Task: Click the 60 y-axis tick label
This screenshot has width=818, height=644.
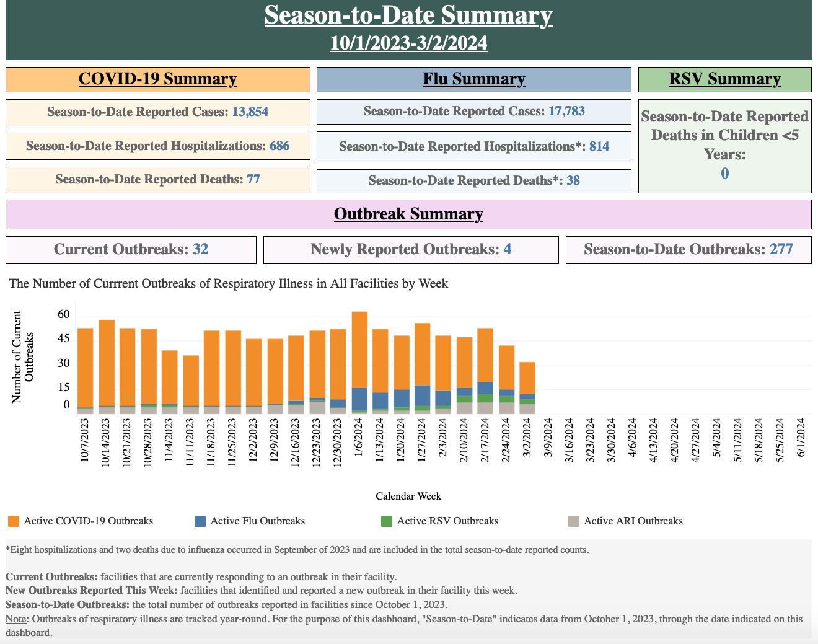Action: (x=64, y=315)
